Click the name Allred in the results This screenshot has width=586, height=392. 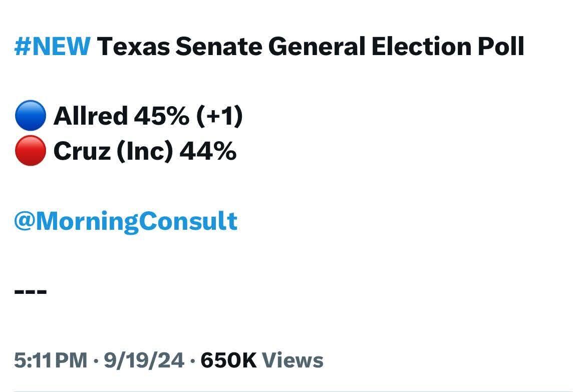tap(91, 116)
